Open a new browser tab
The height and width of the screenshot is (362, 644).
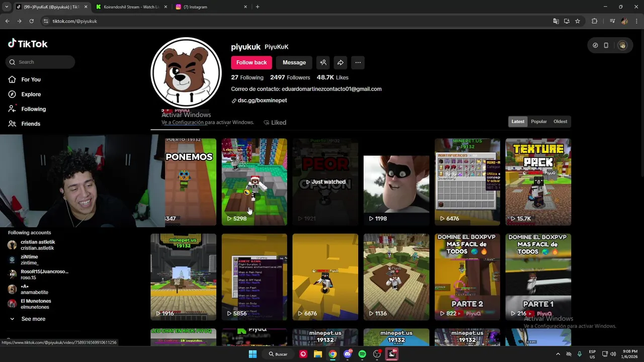pos(258,7)
